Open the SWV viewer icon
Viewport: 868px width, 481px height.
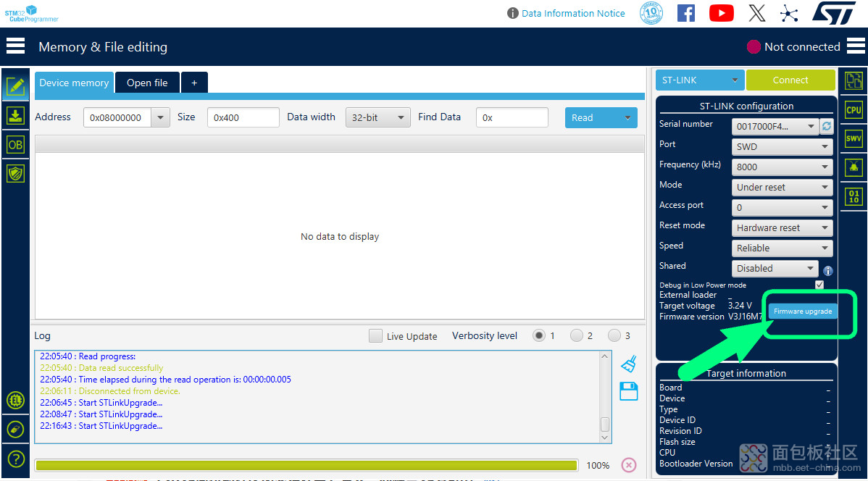click(x=854, y=138)
